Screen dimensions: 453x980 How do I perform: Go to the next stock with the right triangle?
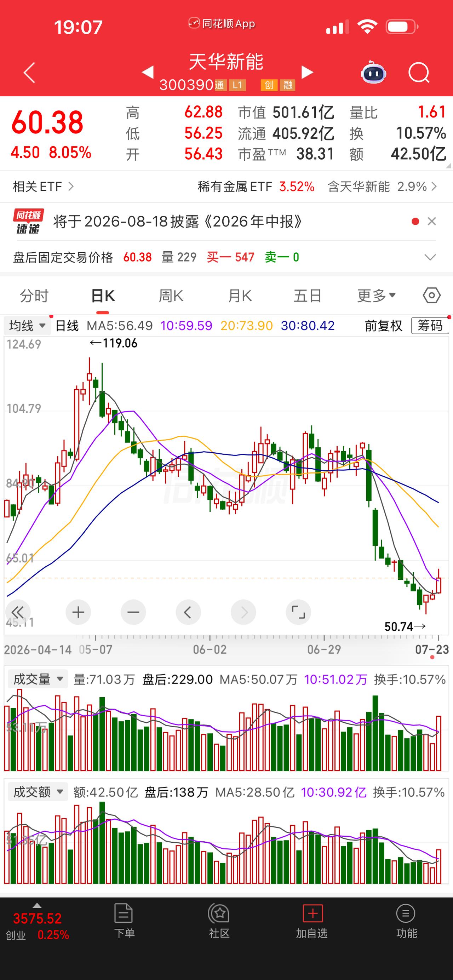307,72
